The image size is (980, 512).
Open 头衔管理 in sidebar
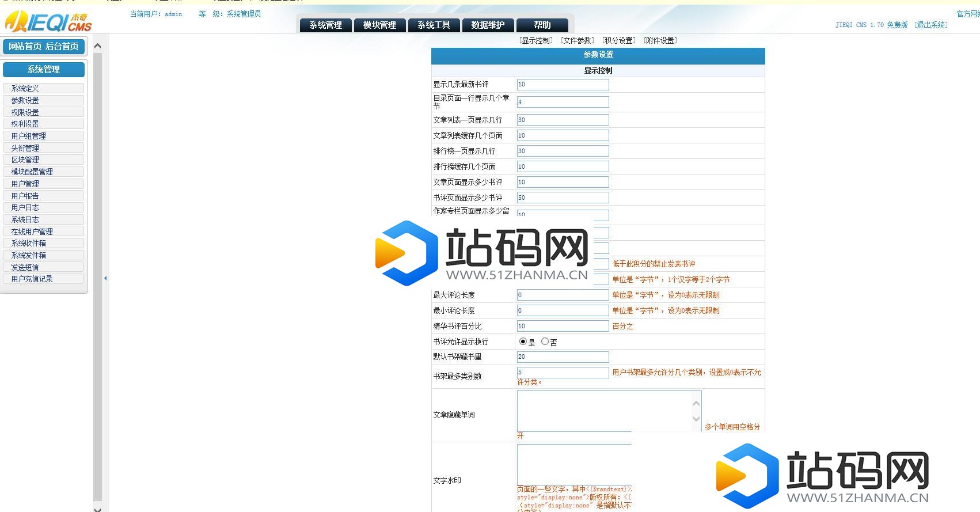44,148
